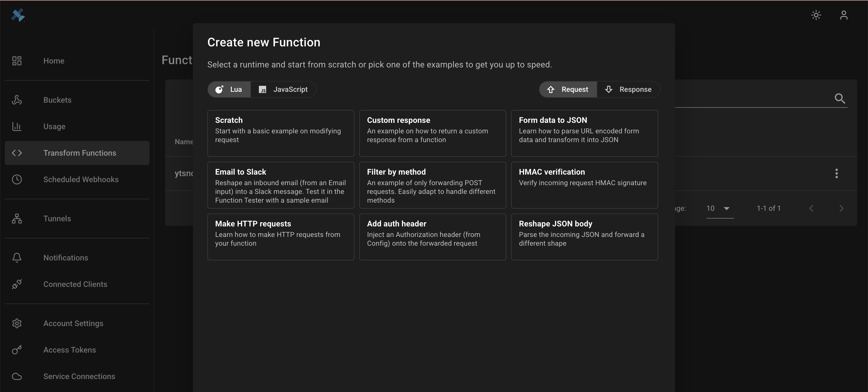
Task: Toggle the light theme sun icon
Action: tap(816, 15)
